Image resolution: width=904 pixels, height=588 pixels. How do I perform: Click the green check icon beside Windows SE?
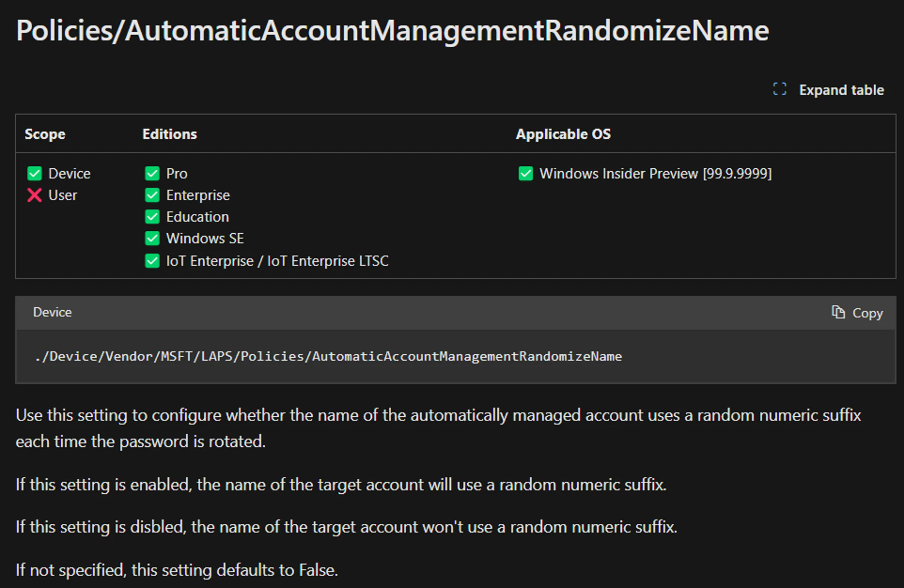(x=152, y=238)
